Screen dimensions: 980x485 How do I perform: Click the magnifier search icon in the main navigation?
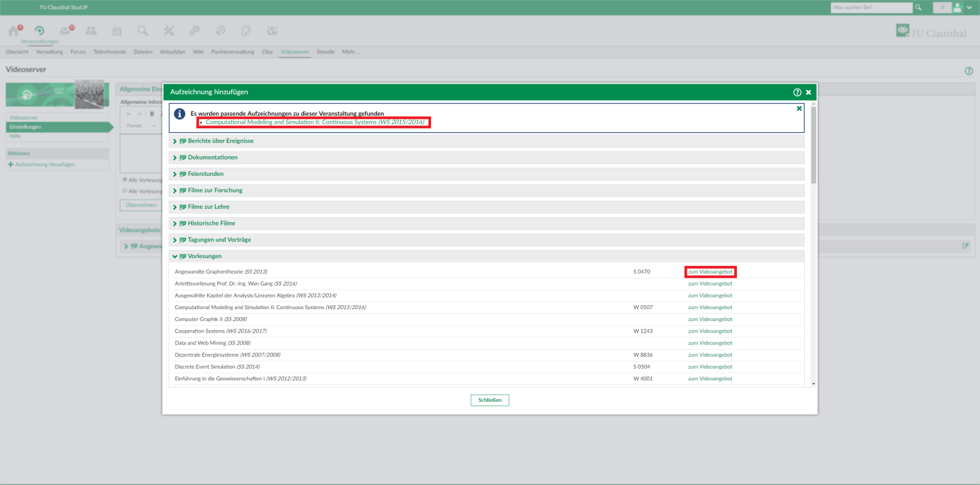click(142, 31)
